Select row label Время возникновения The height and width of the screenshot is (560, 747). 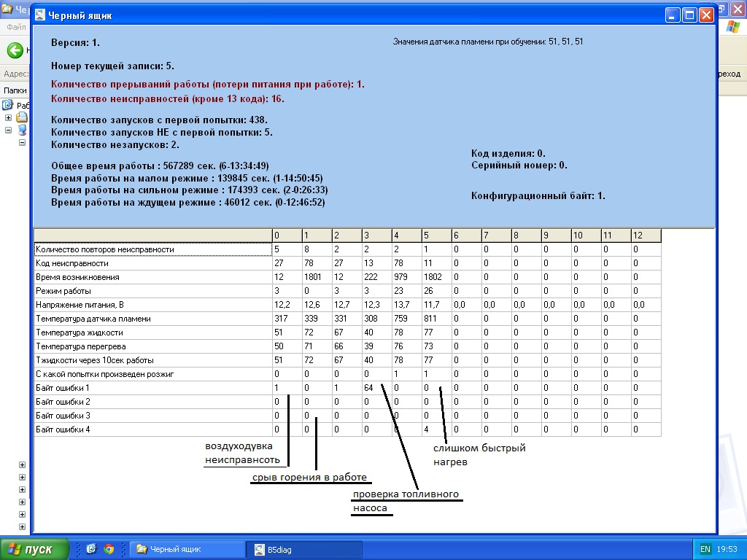[x=153, y=277]
